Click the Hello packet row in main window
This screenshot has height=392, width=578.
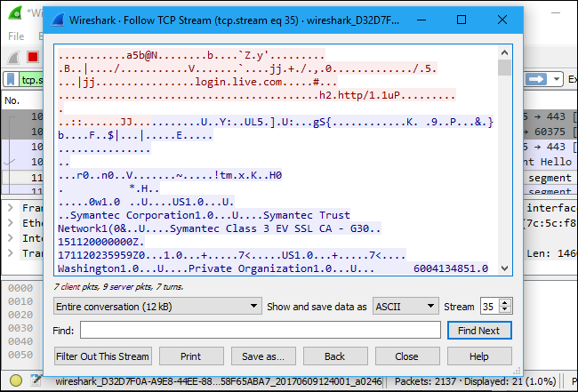pos(550,162)
